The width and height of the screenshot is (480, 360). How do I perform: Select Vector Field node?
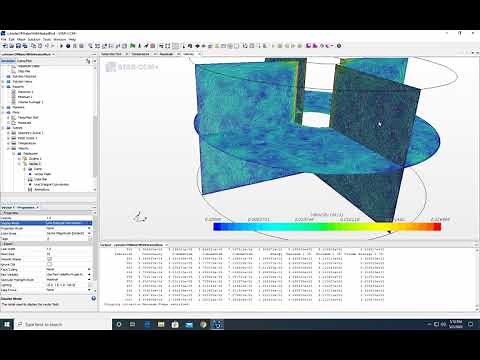click(x=43, y=174)
